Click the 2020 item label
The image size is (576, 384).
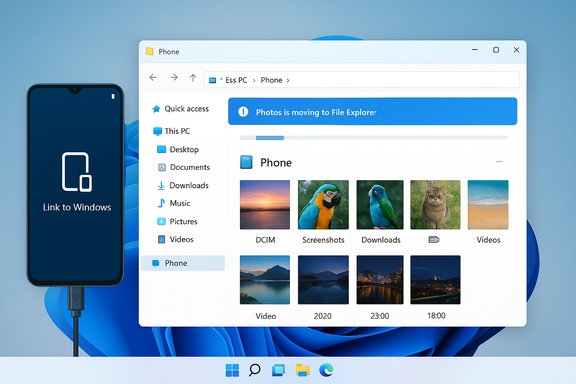click(323, 316)
